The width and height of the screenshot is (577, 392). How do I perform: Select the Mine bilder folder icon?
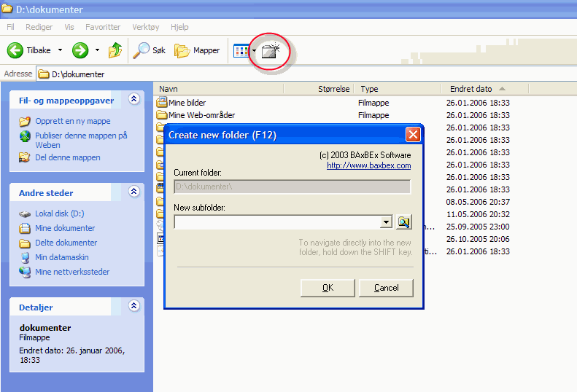[161, 102]
